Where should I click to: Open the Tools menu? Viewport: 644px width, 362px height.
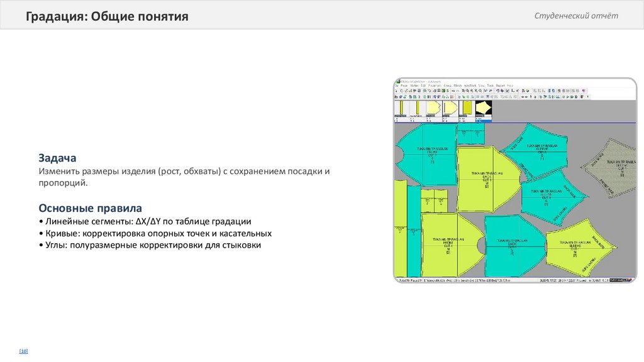click(491, 85)
